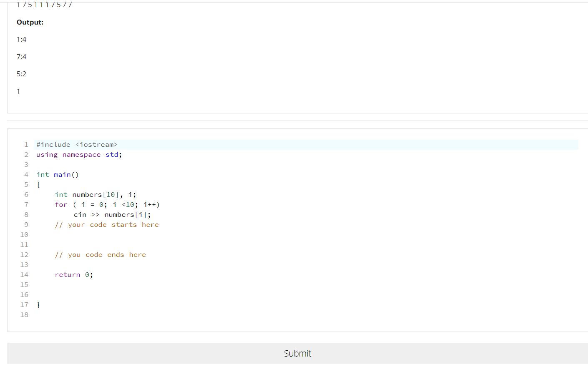Click the 'int numbers[10], i;' declaration

[95, 194]
